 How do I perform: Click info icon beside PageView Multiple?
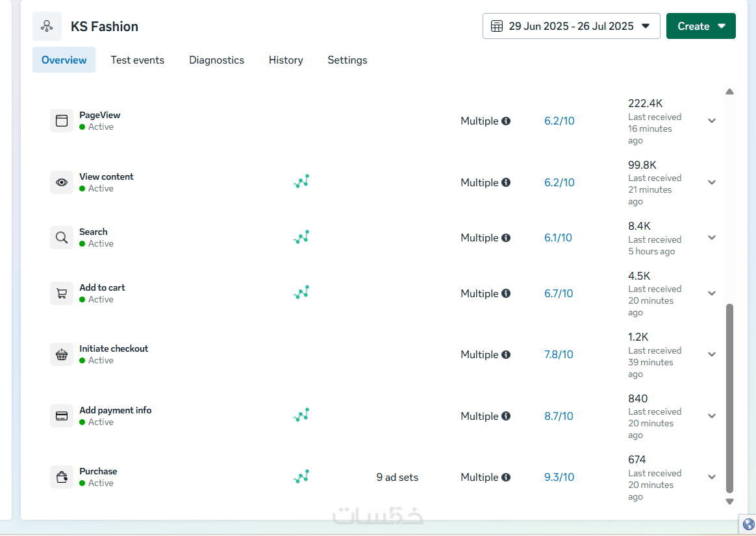click(506, 121)
